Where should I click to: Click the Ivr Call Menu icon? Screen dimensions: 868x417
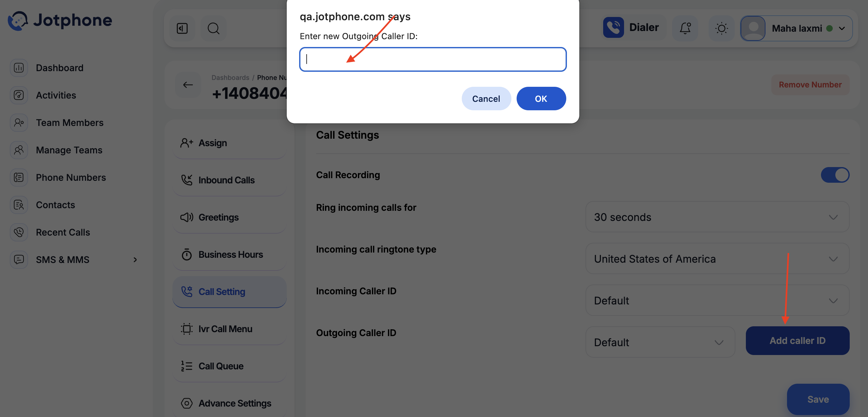187,329
